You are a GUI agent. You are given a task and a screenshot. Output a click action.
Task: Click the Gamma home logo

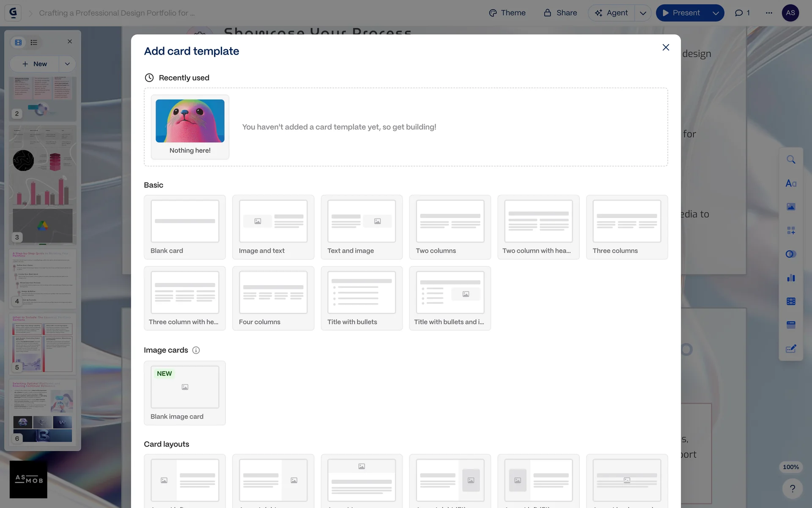tap(13, 13)
